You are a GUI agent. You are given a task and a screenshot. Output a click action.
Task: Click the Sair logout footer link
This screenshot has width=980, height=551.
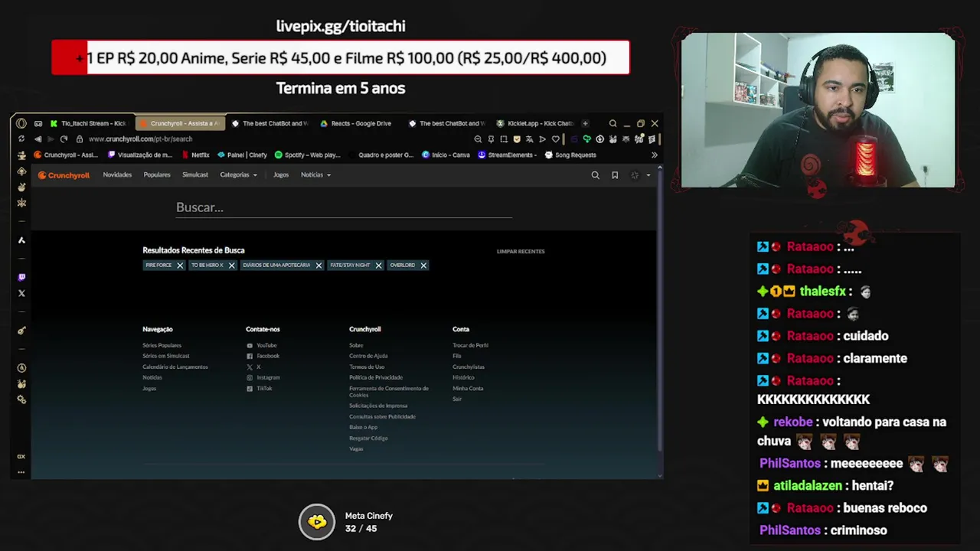[457, 399]
